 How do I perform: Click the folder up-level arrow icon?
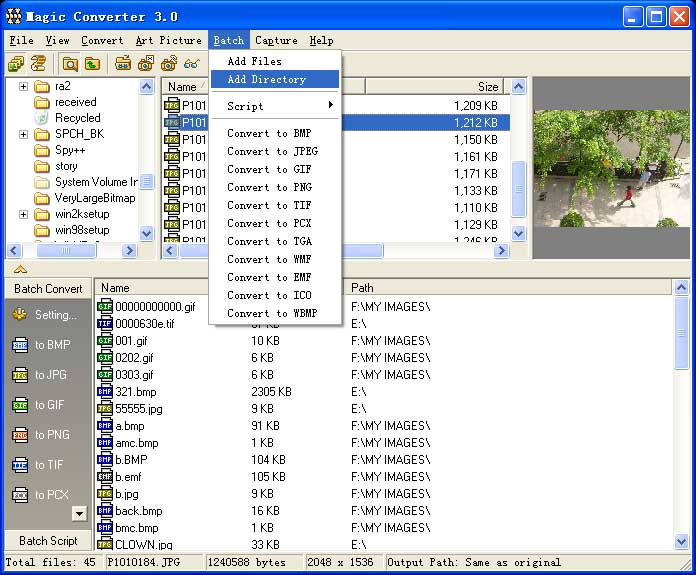coord(92,63)
